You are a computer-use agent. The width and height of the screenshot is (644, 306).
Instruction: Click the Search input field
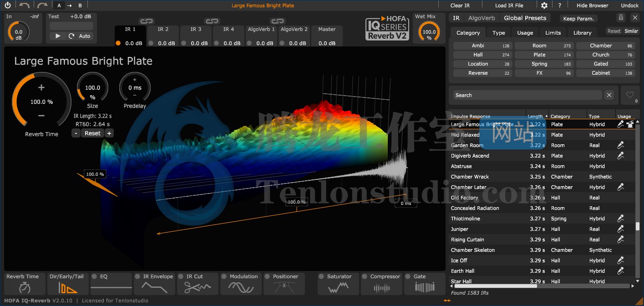pos(527,95)
